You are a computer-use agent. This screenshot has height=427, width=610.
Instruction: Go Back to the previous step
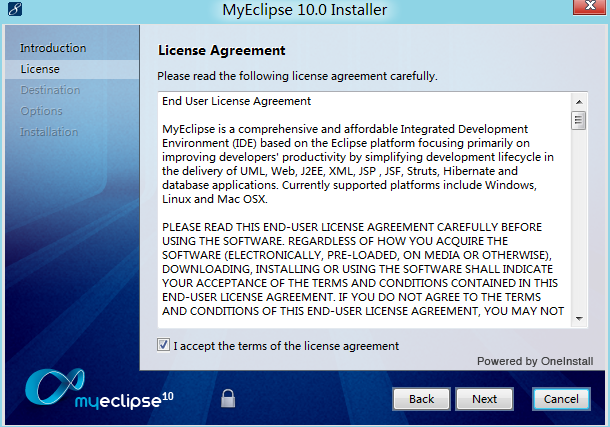click(421, 399)
